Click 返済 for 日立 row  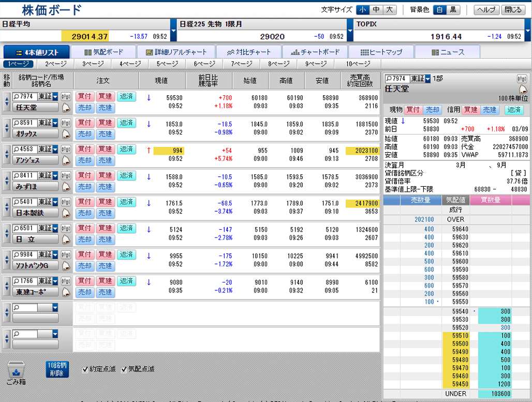point(126,228)
